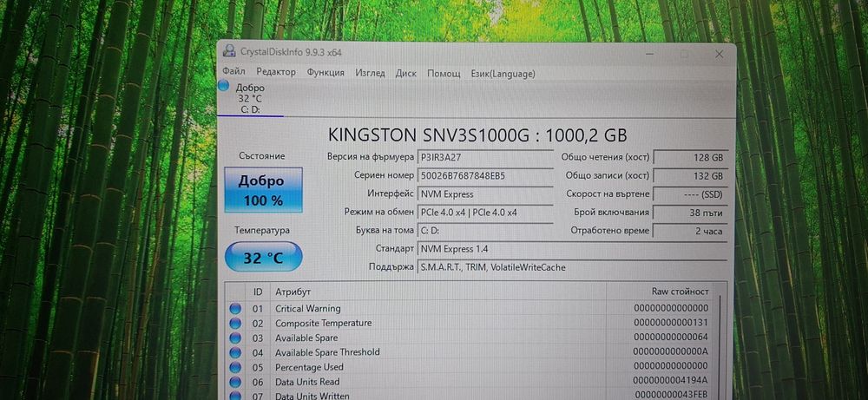
Task: Click the status orb of Composite Temperature row
Action: [x=236, y=323]
